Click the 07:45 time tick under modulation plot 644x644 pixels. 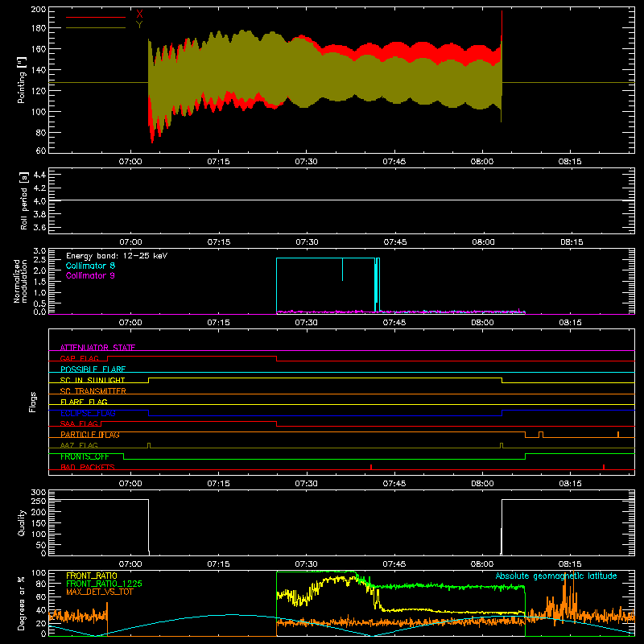click(x=394, y=323)
